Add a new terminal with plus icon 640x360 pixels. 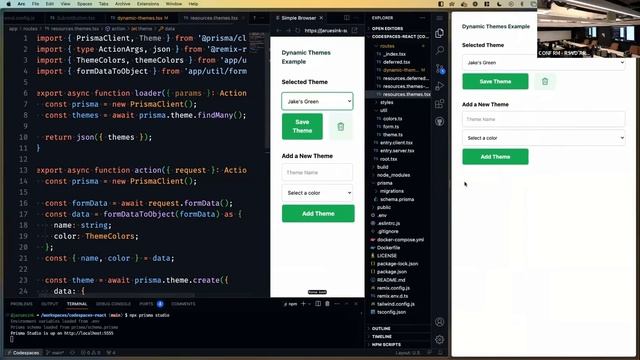303,304
